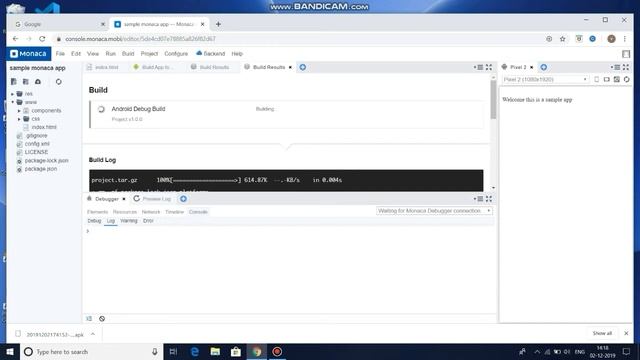Image resolution: width=640 pixels, height=360 pixels.
Task: Filter console by Warning
Action: click(129, 221)
